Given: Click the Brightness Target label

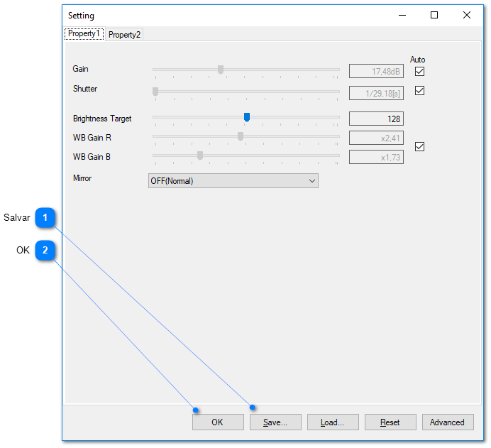Looking at the screenshot, I should pos(102,119).
